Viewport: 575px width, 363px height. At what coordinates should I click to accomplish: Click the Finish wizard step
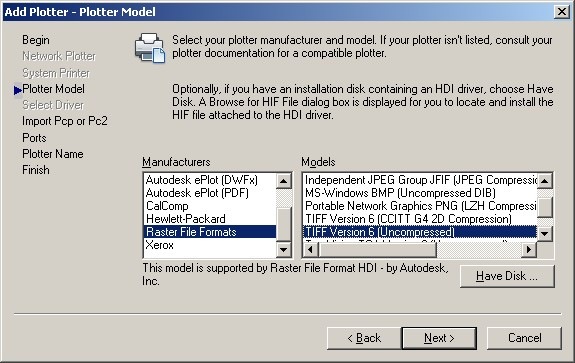pos(36,170)
